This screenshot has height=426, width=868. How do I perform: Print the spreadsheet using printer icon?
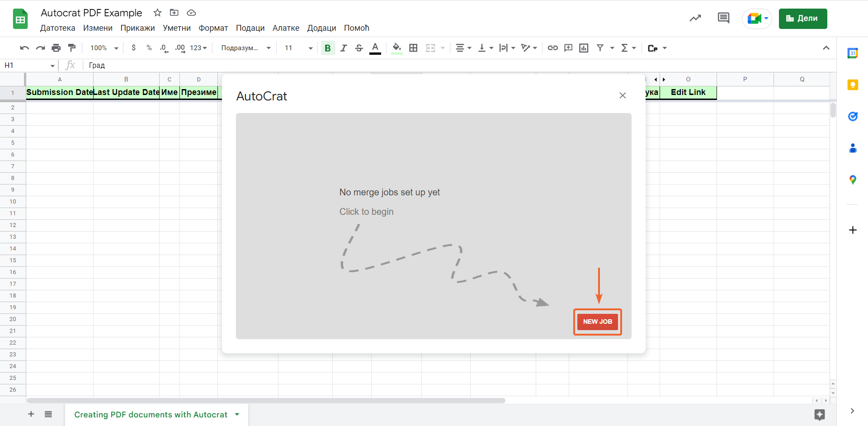(56, 48)
